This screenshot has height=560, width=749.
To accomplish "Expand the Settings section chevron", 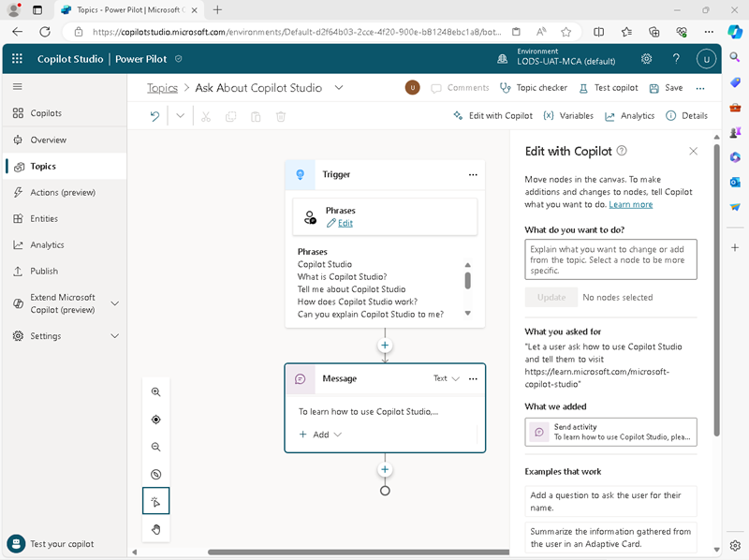I will tap(115, 336).
